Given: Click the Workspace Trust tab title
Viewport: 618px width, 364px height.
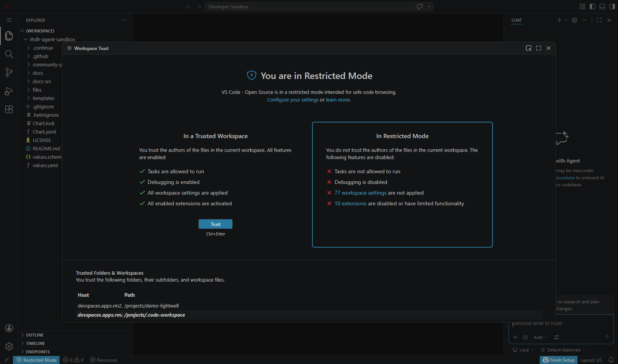Looking at the screenshot, I should (92, 48).
